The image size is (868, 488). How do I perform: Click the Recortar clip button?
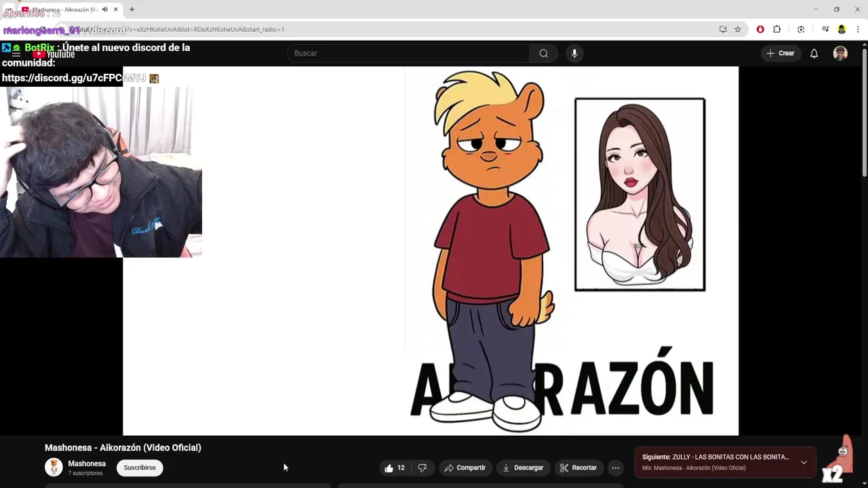point(578,468)
